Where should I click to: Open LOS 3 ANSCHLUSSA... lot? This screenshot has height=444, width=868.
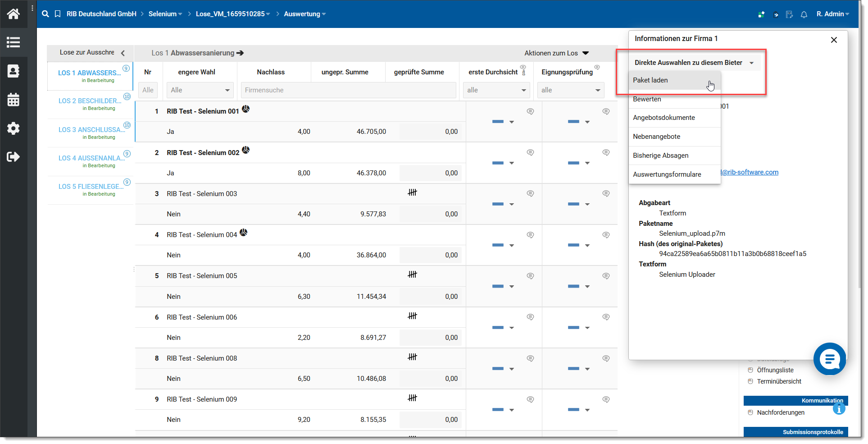pos(90,133)
